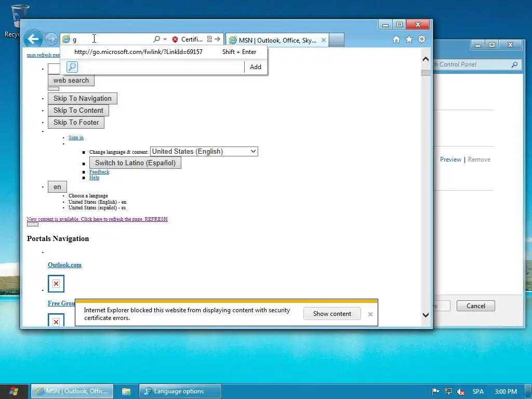The width and height of the screenshot is (532, 399).
Task: Click Show content in the security bar
Action: 332,313
